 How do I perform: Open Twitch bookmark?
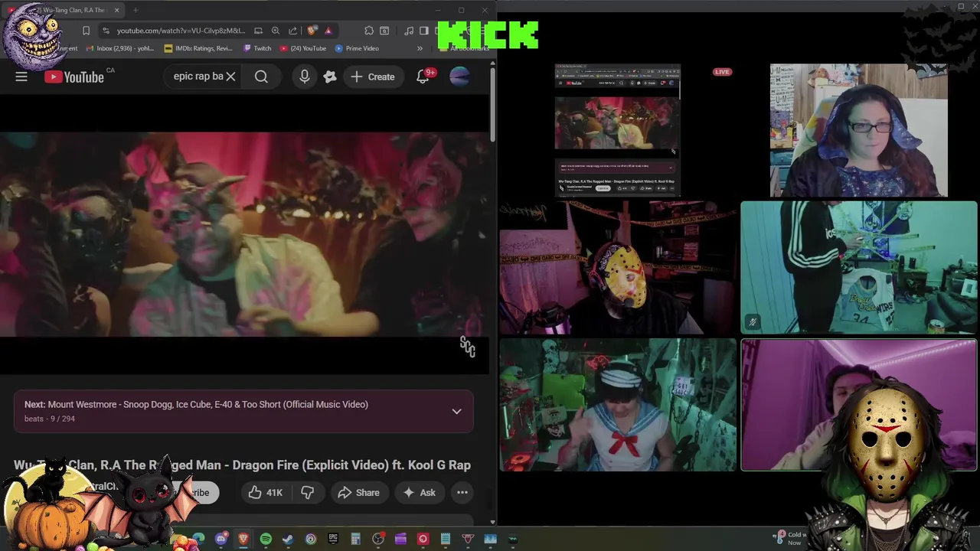257,48
